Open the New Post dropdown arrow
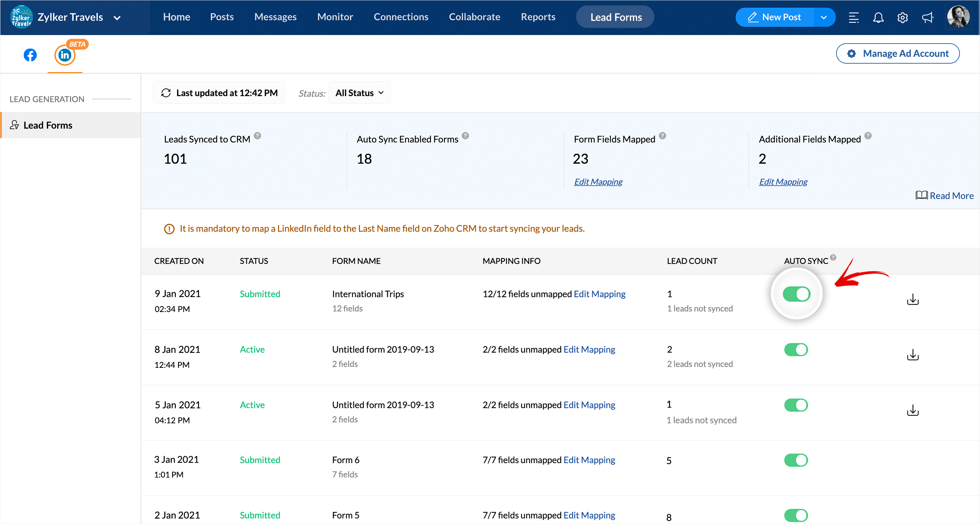This screenshot has width=980, height=524. tap(823, 17)
